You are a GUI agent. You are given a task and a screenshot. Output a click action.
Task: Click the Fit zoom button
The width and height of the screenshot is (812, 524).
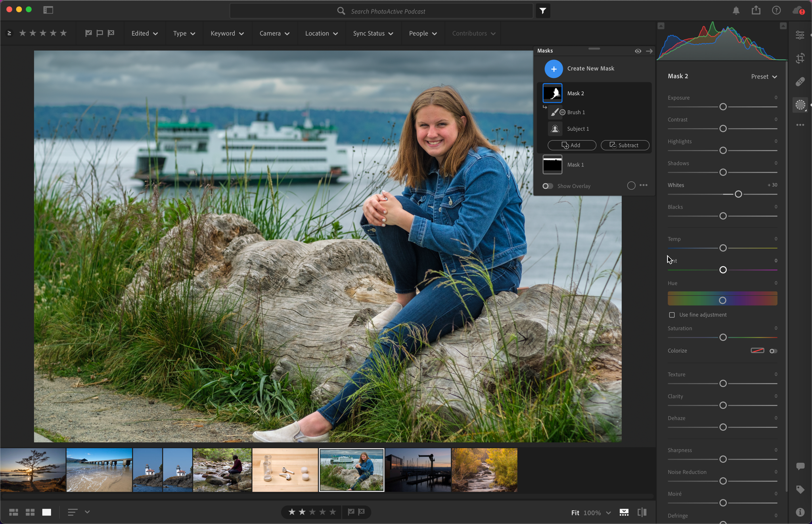click(575, 512)
